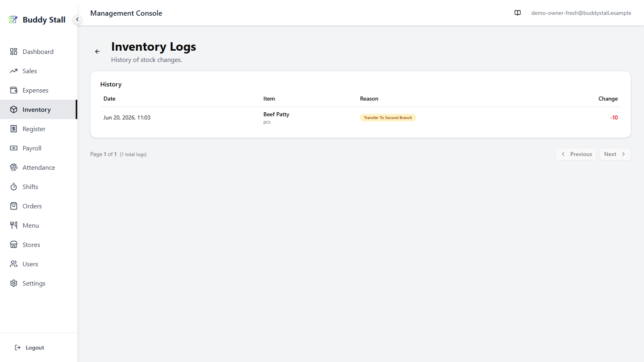Screen dimensions: 644x362
Task: Click the Beef Patty item name
Action: click(276, 114)
